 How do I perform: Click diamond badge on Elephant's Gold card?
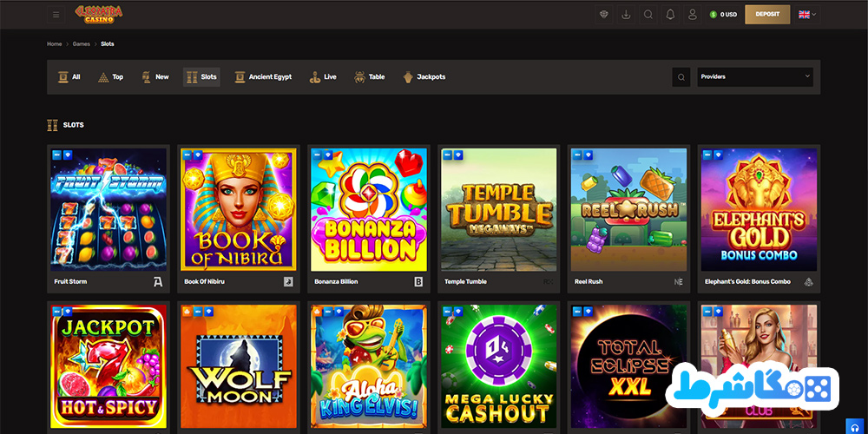coord(718,155)
